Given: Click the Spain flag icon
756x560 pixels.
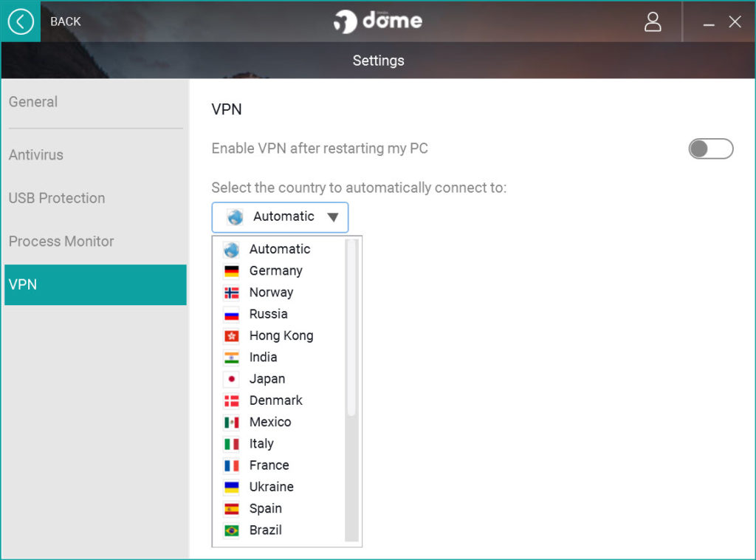Looking at the screenshot, I should [x=231, y=509].
